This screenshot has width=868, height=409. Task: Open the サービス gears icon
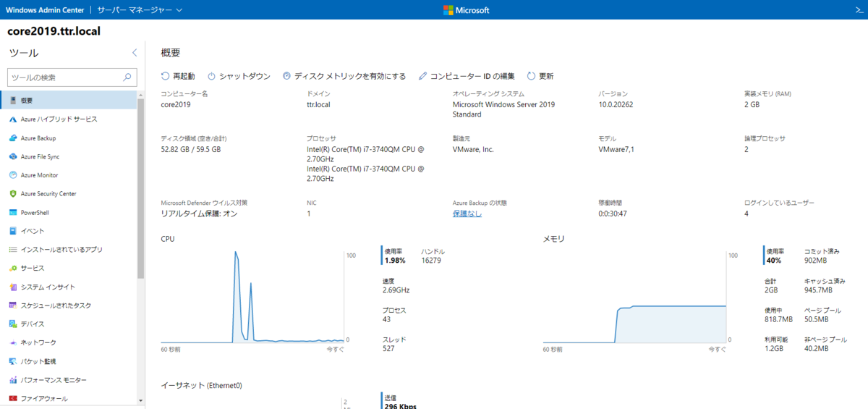[13, 269]
